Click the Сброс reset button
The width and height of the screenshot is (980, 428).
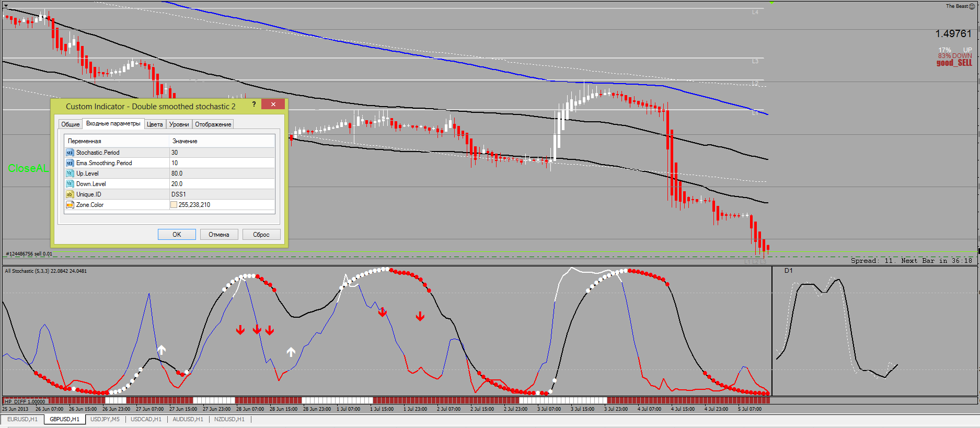click(x=261, y=235)
